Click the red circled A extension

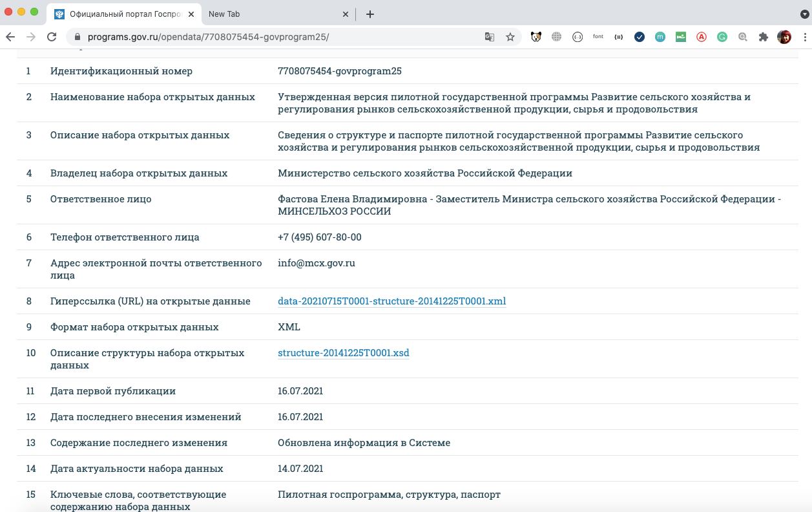(x=702, y=37)
